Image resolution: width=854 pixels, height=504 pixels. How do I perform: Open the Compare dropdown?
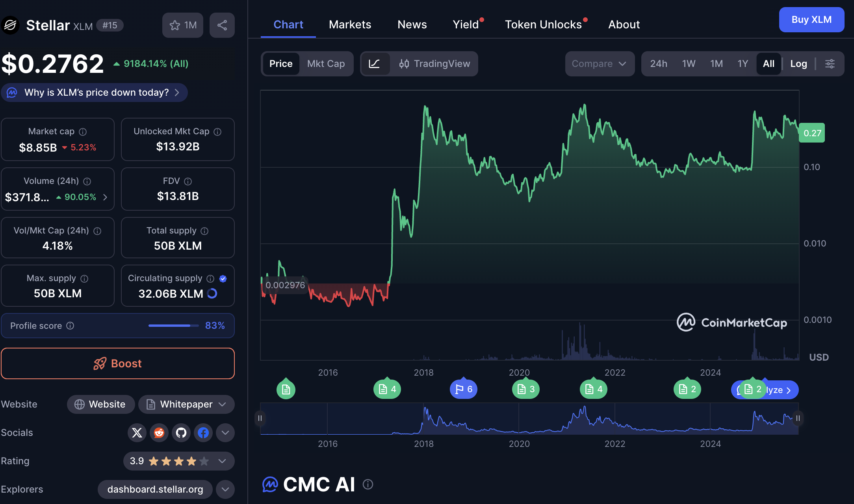pos(599,64)
